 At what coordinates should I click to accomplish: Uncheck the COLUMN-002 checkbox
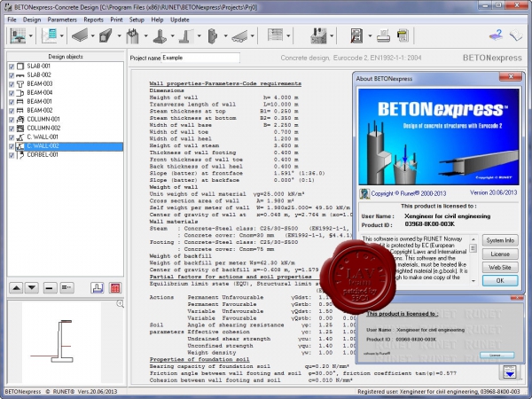(12, 129)
